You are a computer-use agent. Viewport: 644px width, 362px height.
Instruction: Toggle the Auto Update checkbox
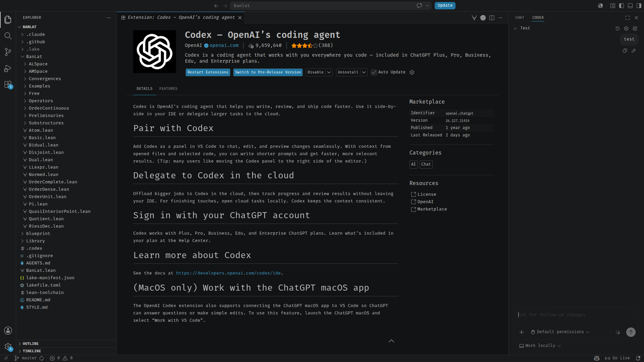374,72
